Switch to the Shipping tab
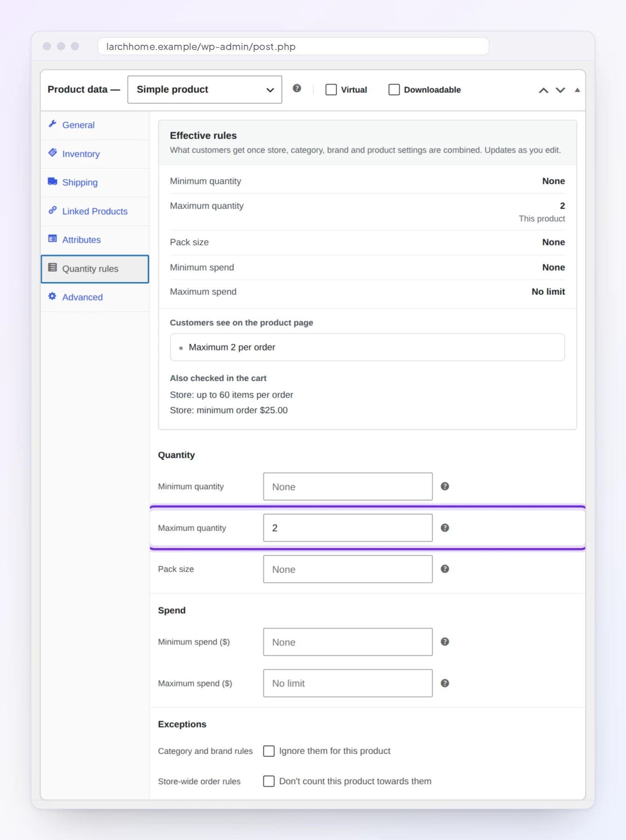Screen dimensions: 626x840 coord(95,182)
